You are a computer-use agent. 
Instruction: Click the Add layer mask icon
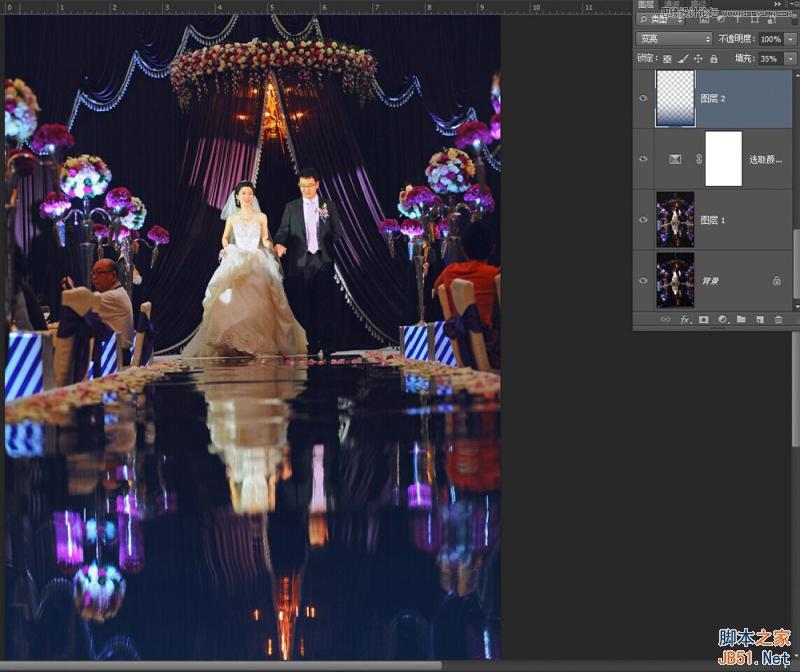(703, 320)
